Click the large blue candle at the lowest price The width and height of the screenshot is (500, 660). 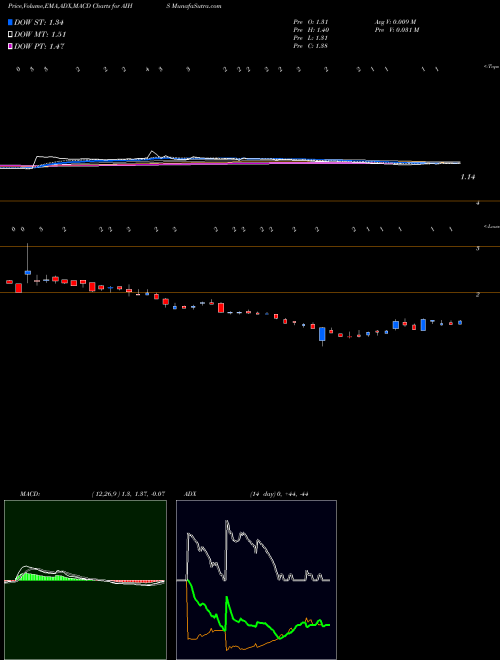point(322,334)
